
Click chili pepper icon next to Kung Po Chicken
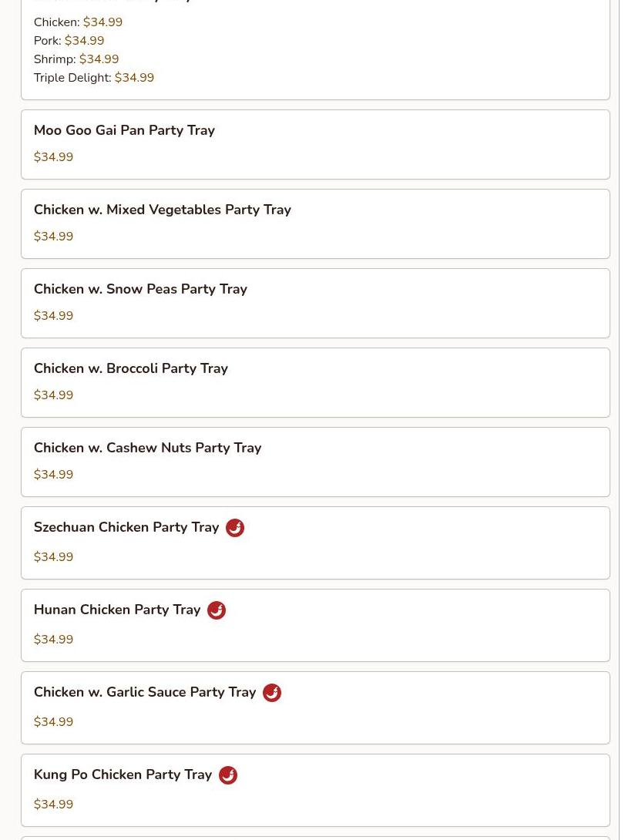228,775
